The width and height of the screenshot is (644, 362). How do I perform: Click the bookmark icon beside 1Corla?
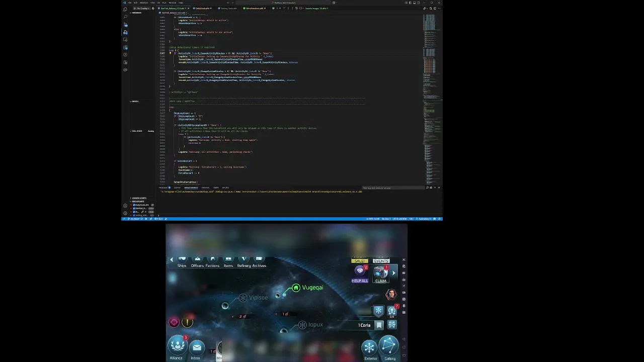[x=379, y=325]
